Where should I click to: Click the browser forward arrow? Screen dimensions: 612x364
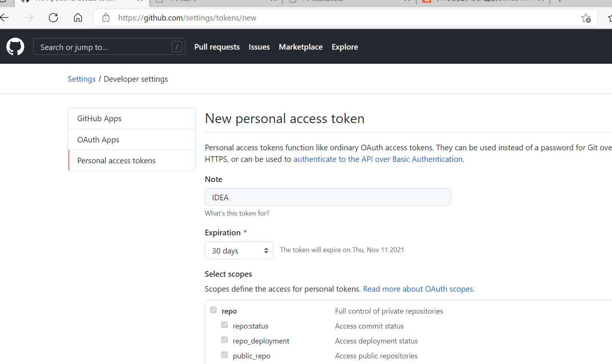pyautogui.click(x=29, y=18)
